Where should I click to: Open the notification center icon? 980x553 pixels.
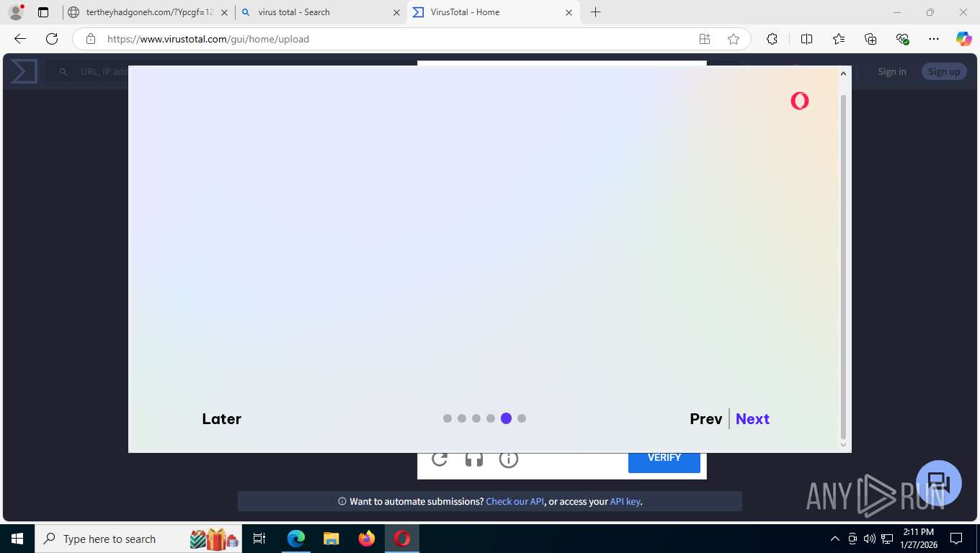point(956,539)
